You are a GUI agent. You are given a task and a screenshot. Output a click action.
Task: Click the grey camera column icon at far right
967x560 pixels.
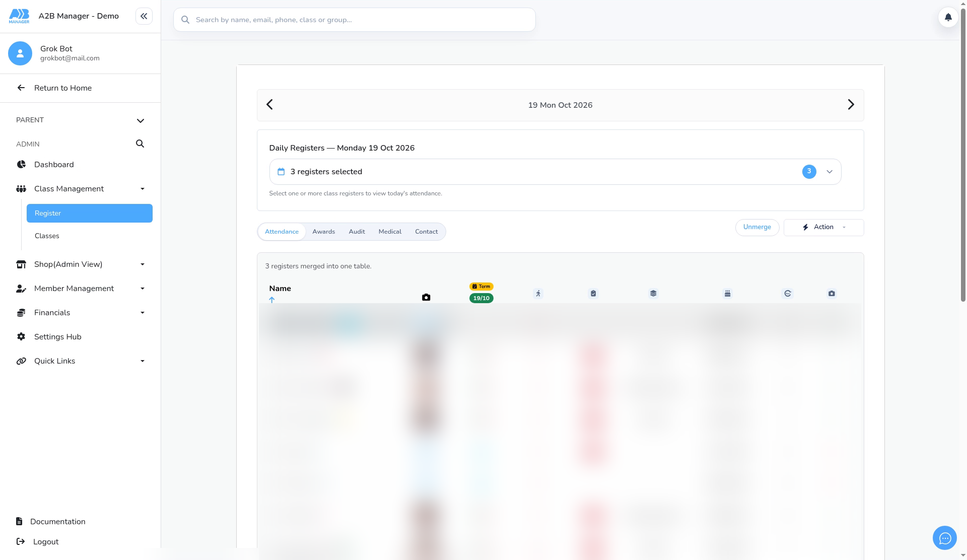[x=832, y=294]
